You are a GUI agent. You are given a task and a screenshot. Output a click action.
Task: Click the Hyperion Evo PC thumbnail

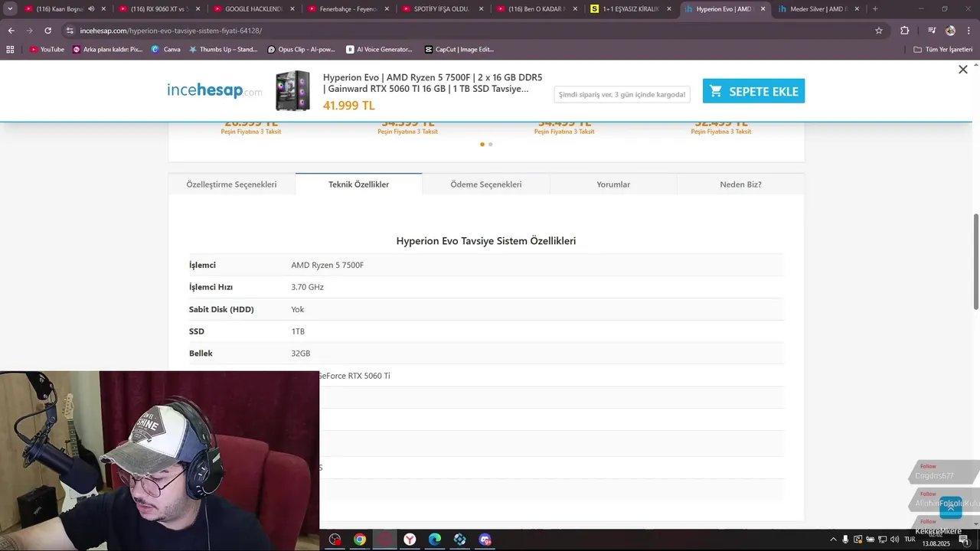(293, 90)
